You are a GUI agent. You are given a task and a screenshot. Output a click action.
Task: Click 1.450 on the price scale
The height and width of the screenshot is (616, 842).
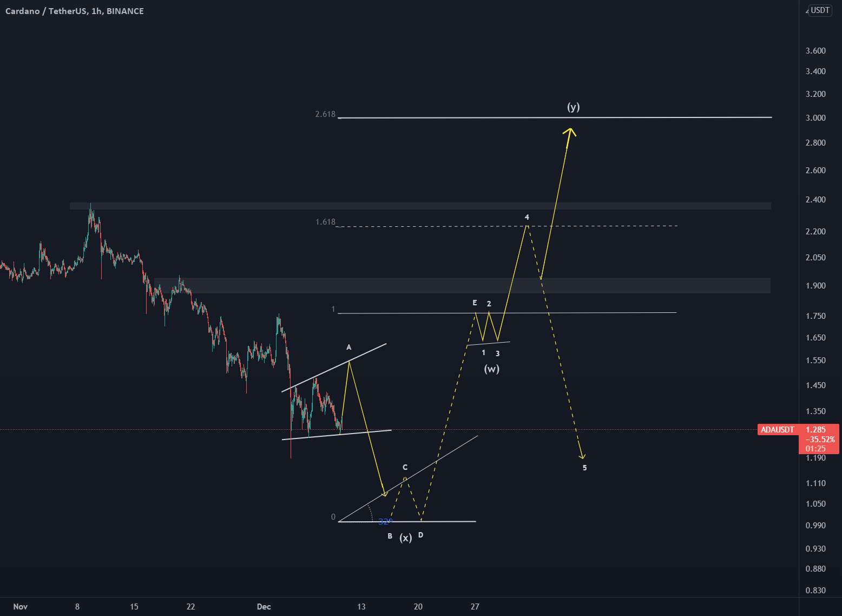(x=815, y=385)
